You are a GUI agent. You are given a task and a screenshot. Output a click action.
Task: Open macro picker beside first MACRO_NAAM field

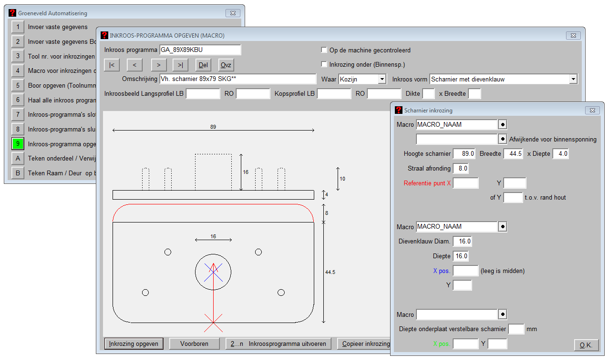503,124
